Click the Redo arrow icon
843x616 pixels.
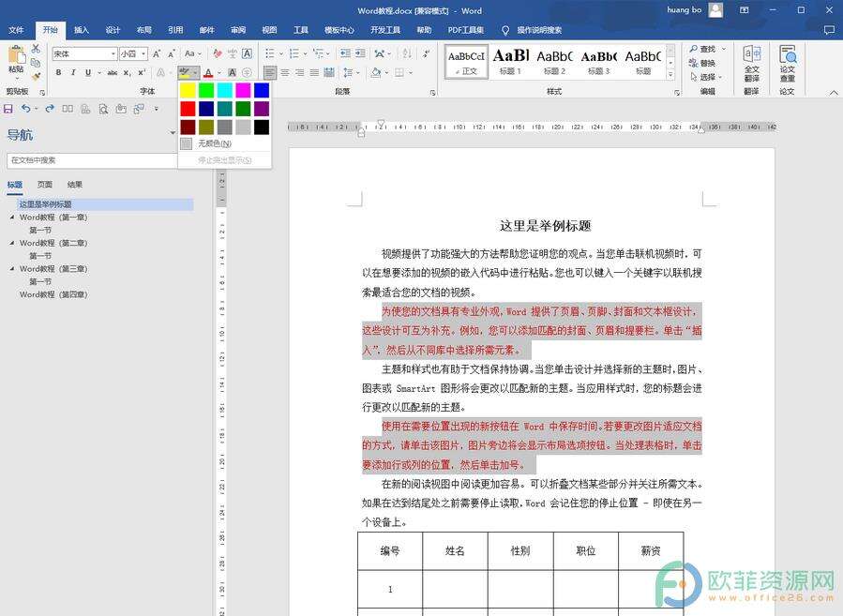pyautogui.click(x=50, y=109)
